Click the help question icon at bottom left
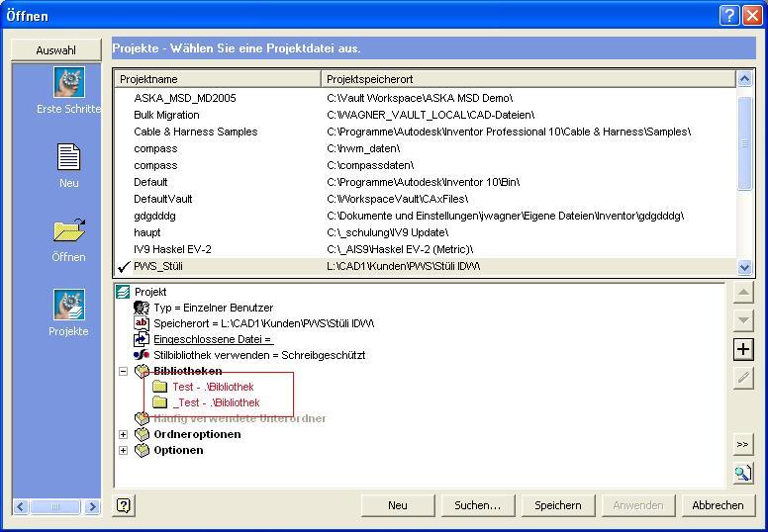This screenshot has height=532, width=768. (124, 505)
